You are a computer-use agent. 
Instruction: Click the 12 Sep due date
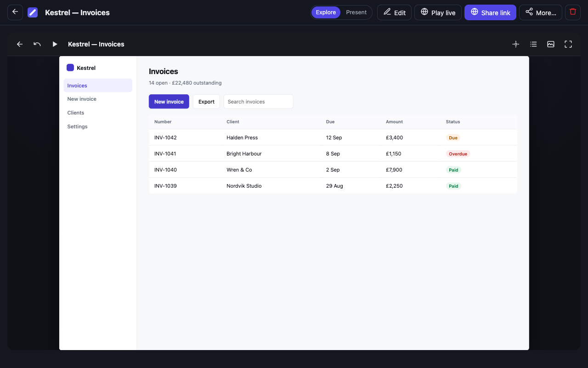(334, 138)
